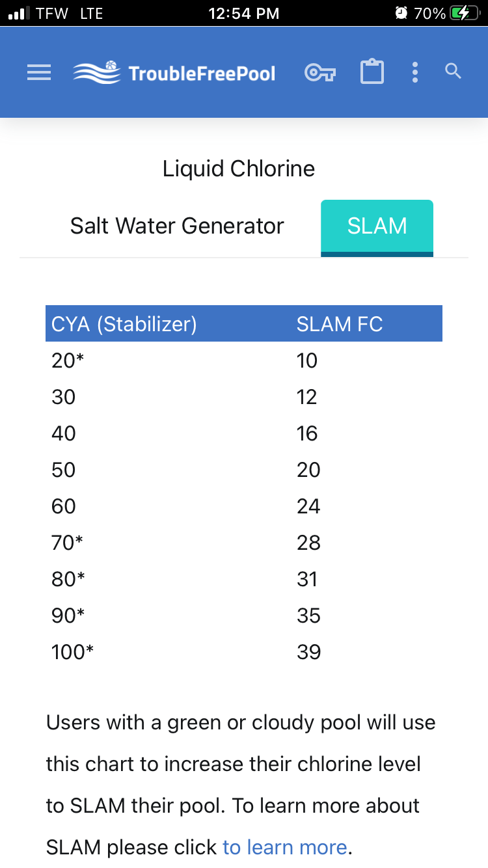Open the clipboard icon in header
Viewport: 488px width, 868px height.
click(372, 72)
